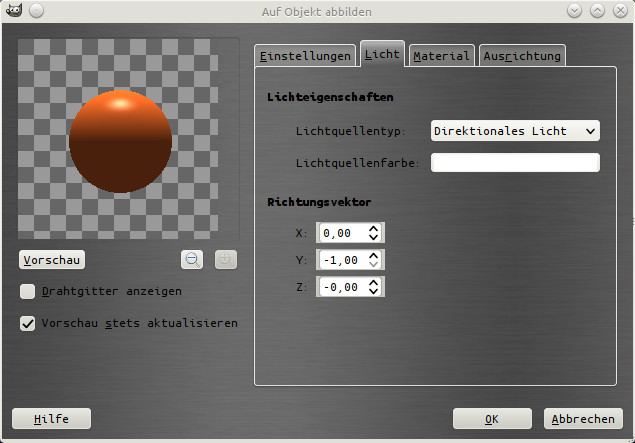Switch to the Einstellungen tab

pyautogui.click(x=305, y=56)
